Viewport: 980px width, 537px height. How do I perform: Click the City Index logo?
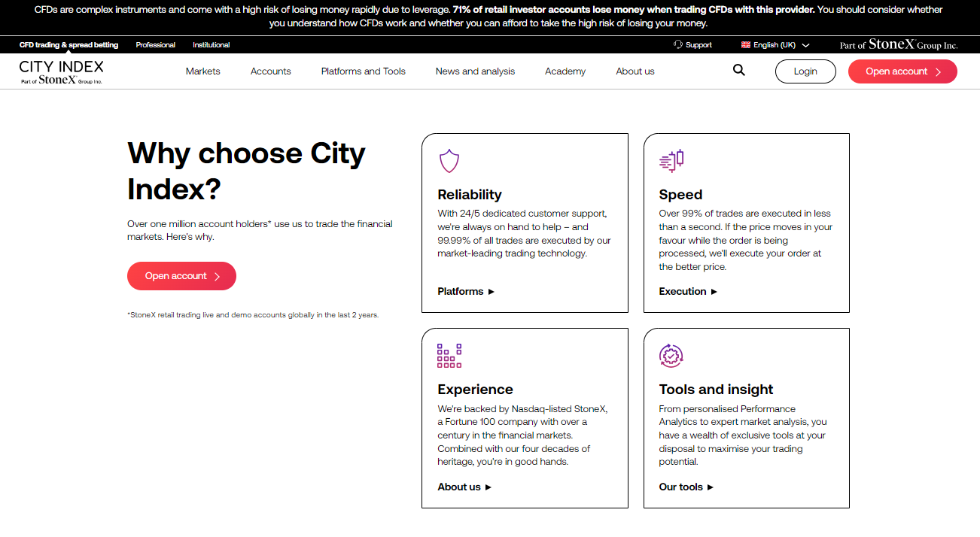pyautogui.click(x=60, y=70)
